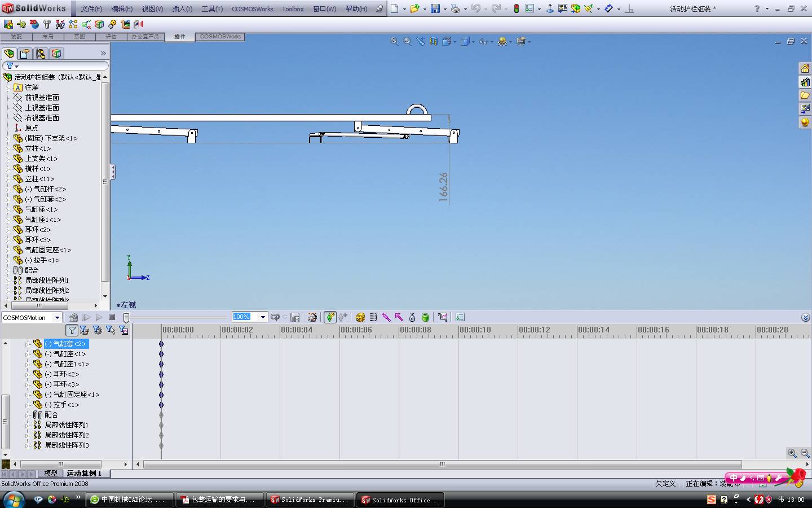Zoom out on the timeline

coord(805,453)
